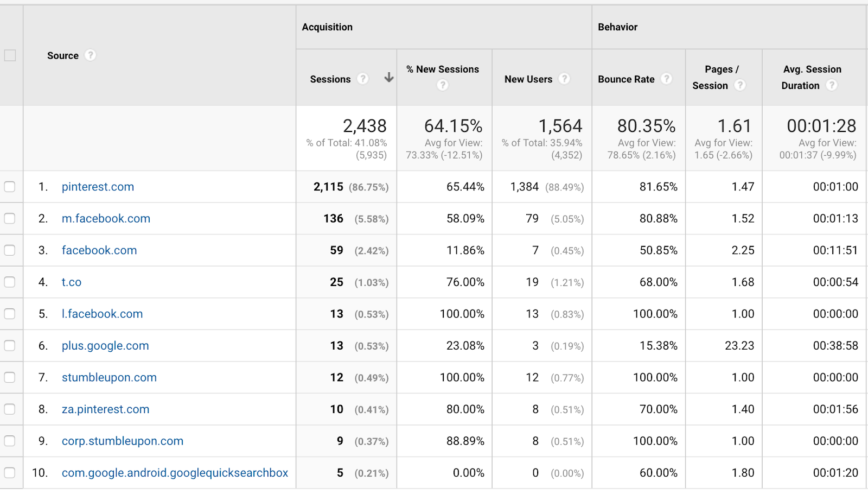The width and height of the screenshot is (868, 494).
Task: Open help icon beside Pages / Session
Action: [x=740, y=85]
